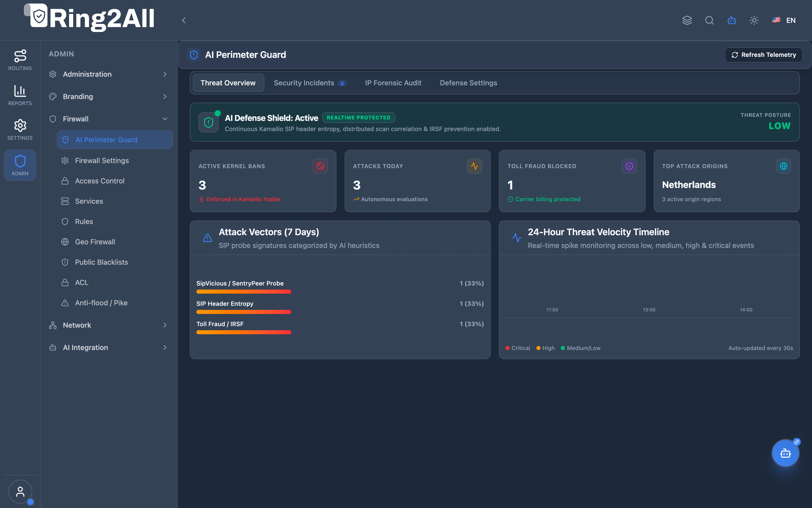Open Anti-flood / Pike in sidebar
This screenshot has height=508, width=812.
click(115, 303)
